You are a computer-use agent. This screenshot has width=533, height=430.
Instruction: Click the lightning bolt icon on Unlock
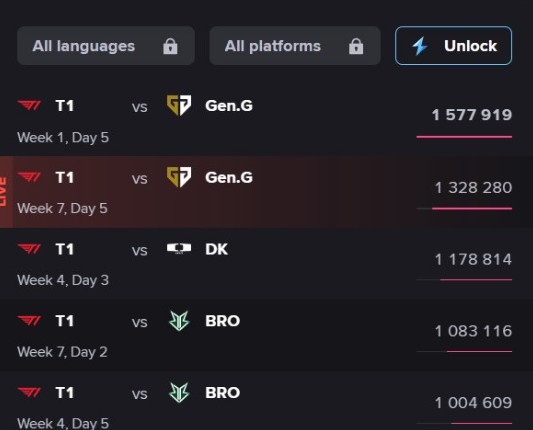click(x=420, y=46)
